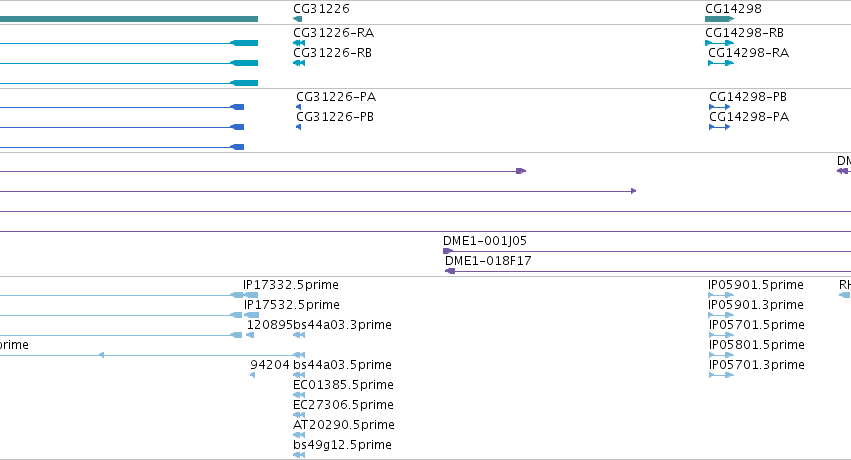This screenshot has width=851, height=460.
Task: Select the CG14298-PB protein label
Action: coord(748,97)
